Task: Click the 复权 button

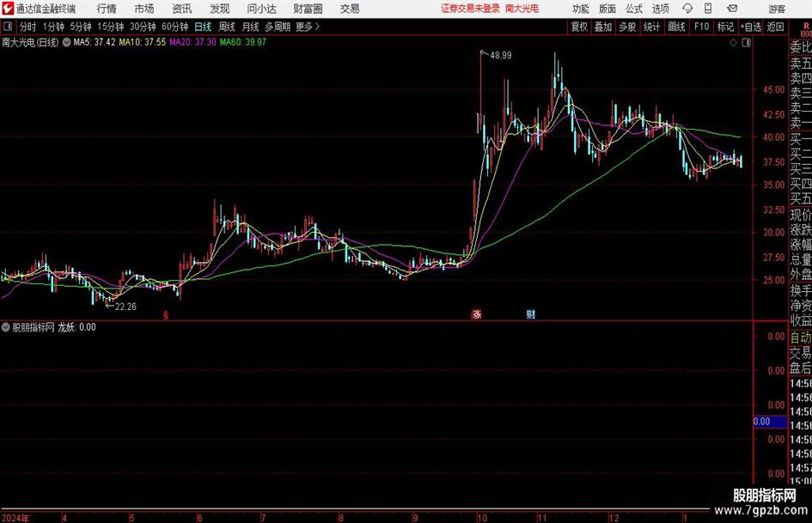Action: [579, 27]
